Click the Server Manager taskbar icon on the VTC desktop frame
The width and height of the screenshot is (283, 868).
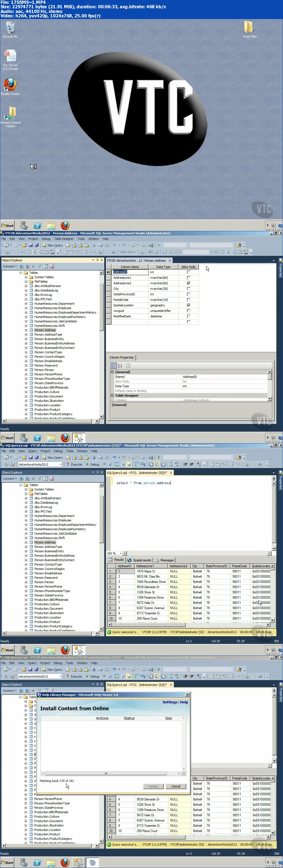(24, 225)
